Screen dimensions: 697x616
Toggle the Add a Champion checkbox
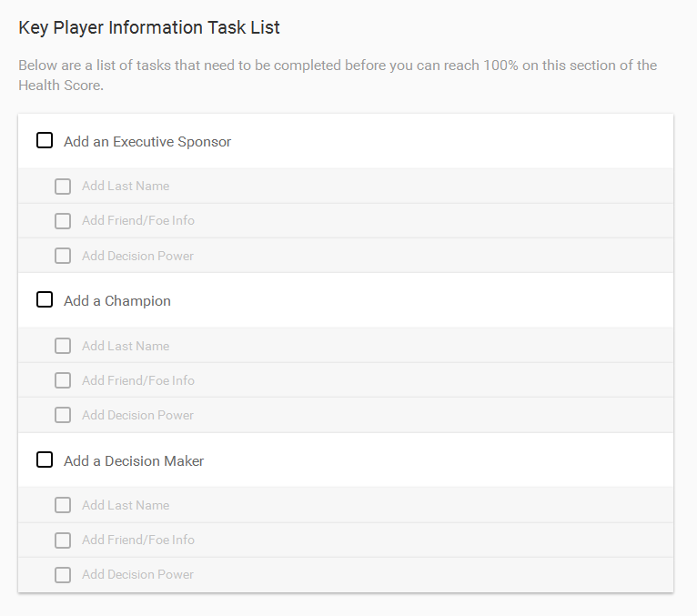[x=45, y=299]
